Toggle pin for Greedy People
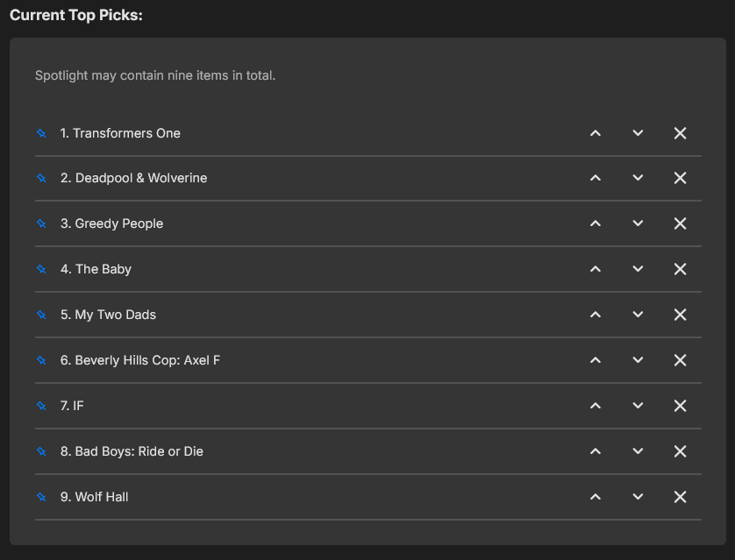The height and width of the screenshot is (560, 735). 41,223
